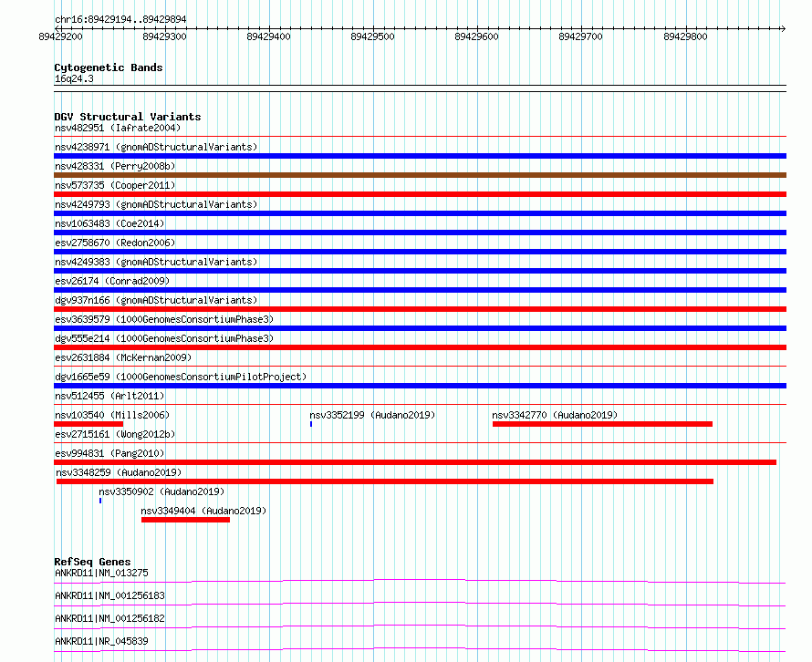Click variant label nsv428331 (Perry2008b)

[115, 166]
